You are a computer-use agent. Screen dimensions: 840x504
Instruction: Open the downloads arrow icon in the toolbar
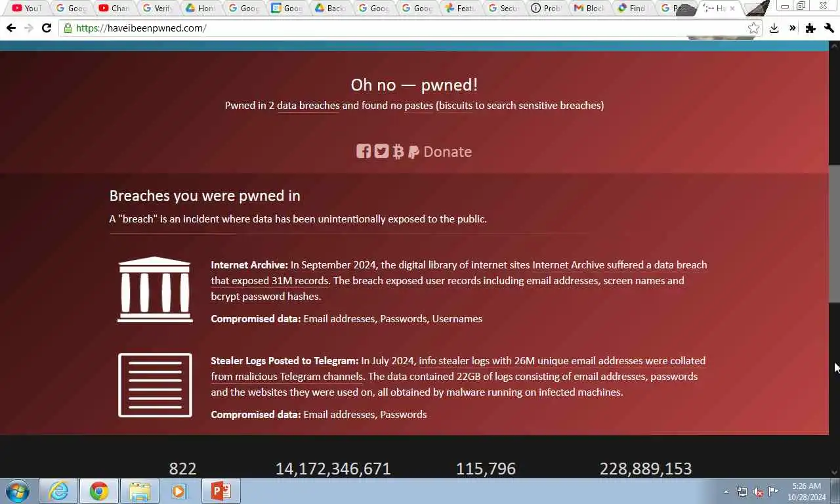coord(774,28)
